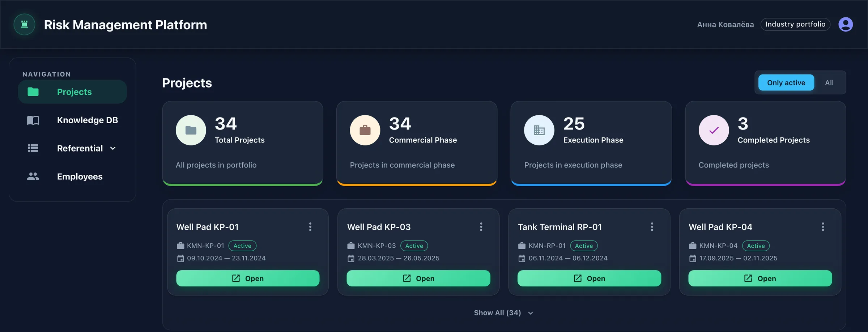
Task: Open the Well Pad KP-03 project
Action: tap(418, 278)
